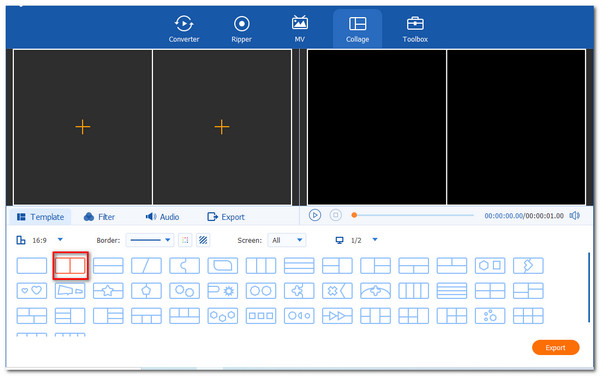Screen dimensions: 600x376
Task: Select the three horizontal rows template
Action: [299, 265]
